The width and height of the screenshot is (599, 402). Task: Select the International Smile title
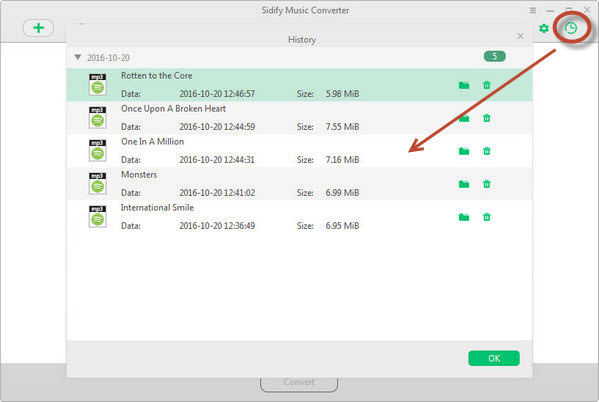tap(157, 207)
